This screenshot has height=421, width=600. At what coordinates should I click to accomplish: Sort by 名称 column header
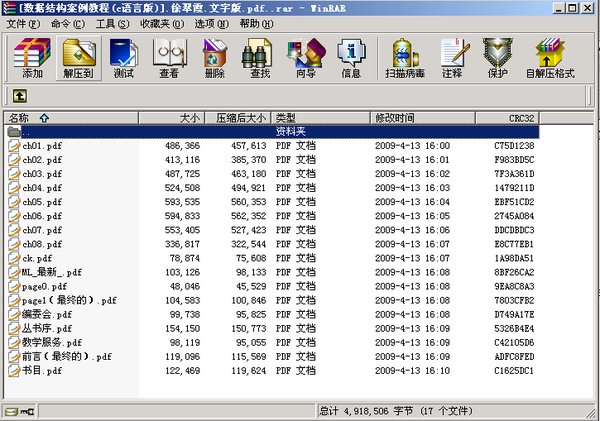[x=71, y=118]
